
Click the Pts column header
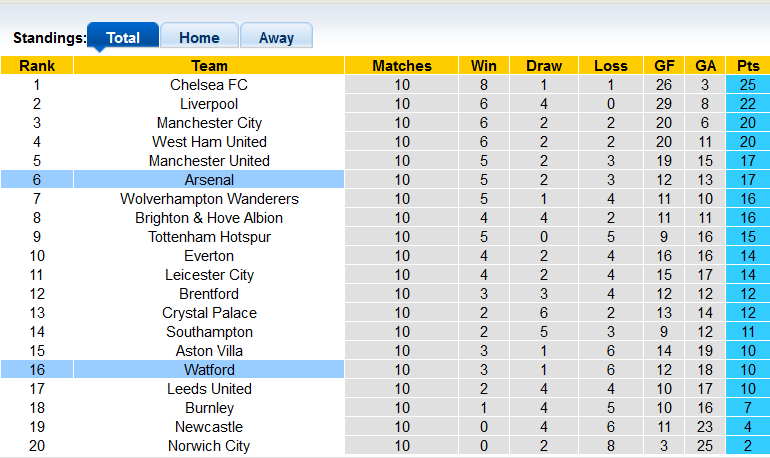point(748,66)
